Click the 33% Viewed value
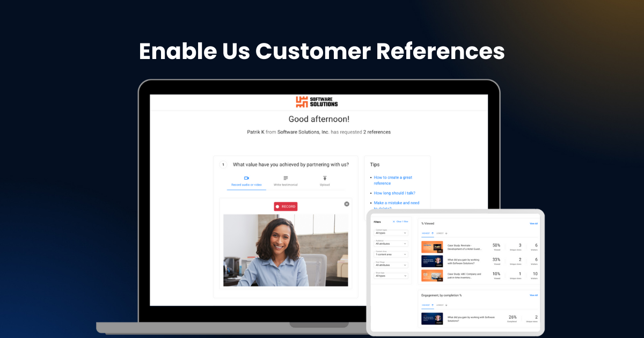Screen dimensions: 644x338 click(496, 260)
